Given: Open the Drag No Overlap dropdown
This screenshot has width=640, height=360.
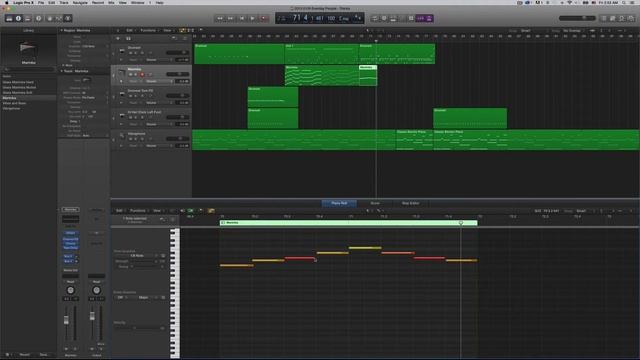Looking at the screenshot, I should pyautogui.click(x=573, y=31).
